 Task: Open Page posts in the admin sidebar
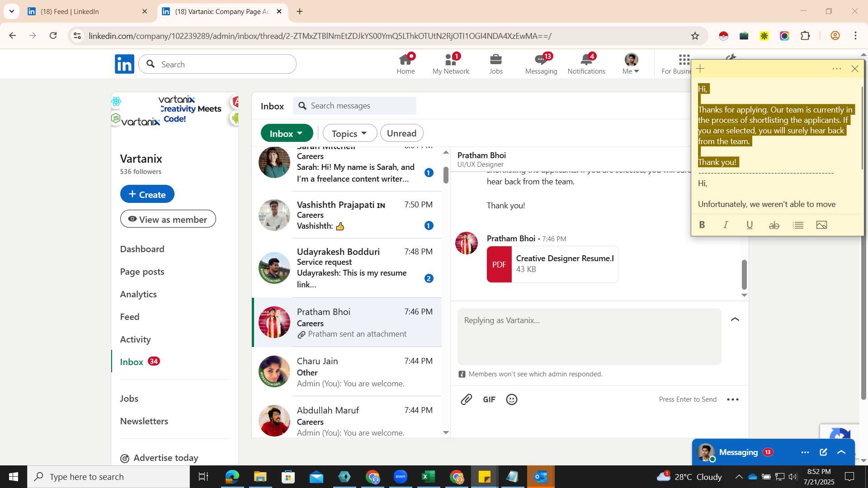(142, 272)
